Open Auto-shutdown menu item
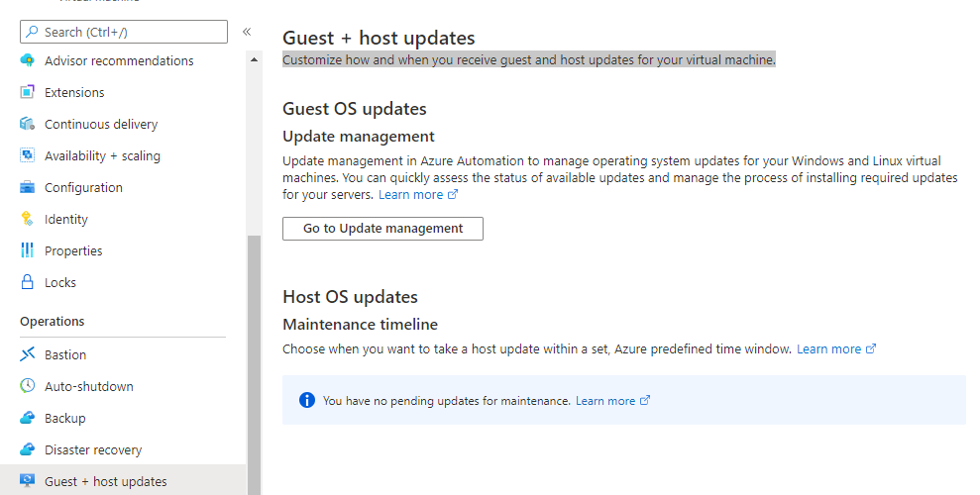Viewport: 980px width, 495px height. coord(89,386)
